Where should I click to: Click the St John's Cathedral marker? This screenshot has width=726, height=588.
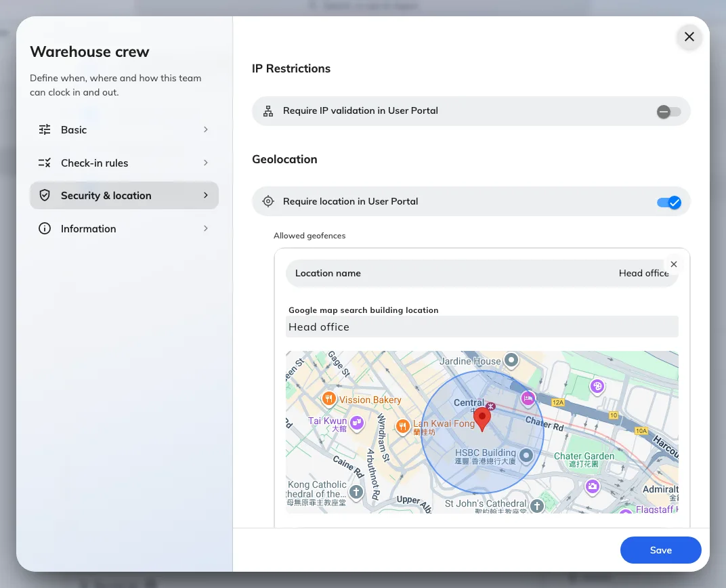click(x=537, y=505)
